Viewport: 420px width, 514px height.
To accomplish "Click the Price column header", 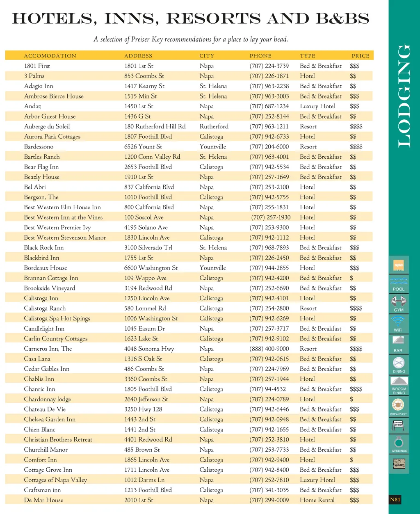I will coord(361,56).
